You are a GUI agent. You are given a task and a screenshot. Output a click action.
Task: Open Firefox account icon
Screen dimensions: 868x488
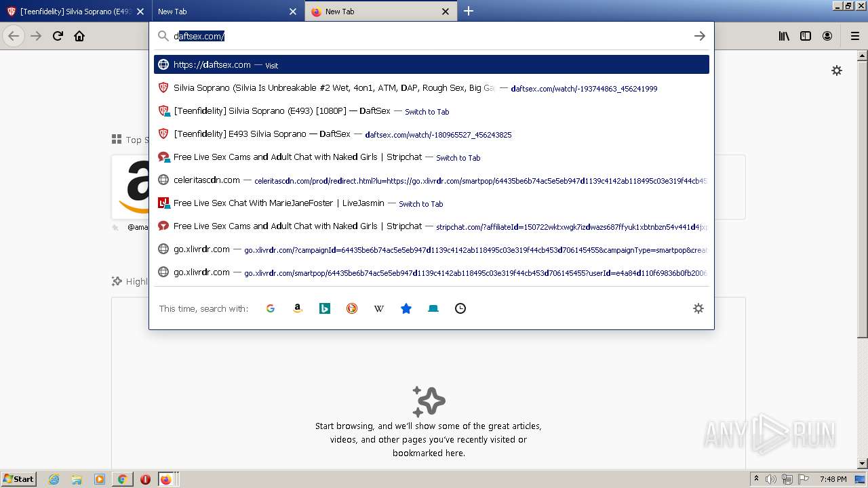(x=827, y=36)
